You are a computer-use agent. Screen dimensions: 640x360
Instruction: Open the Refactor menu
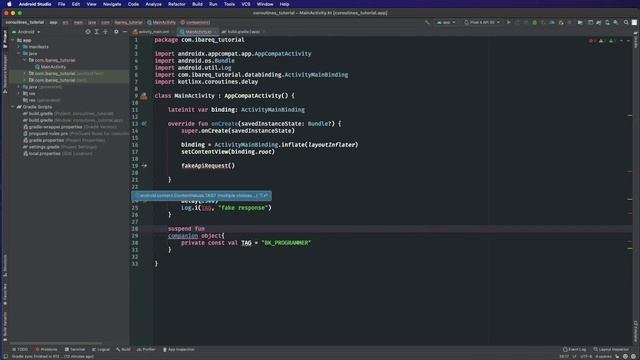click(x=177, y=4)
